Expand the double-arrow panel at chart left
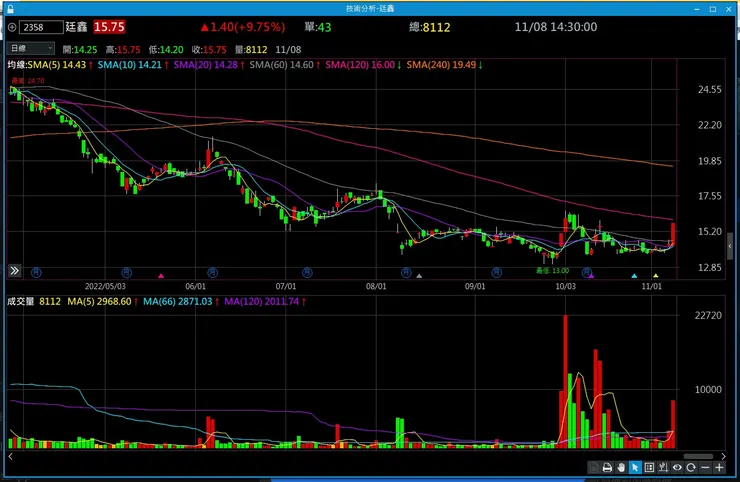Screen dimensions: 740x482 (15, 271)
